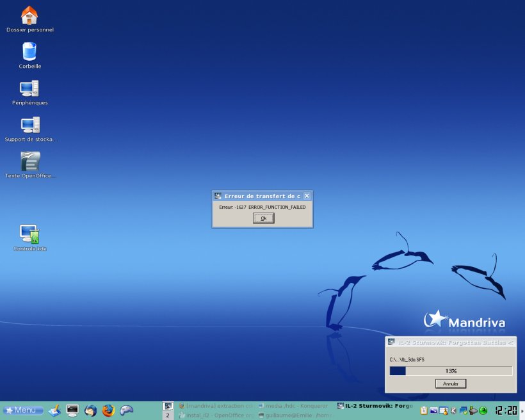Viewport: 525px width, 420px height.
Task: Switch to the instal_il2 - OpenOffice taskbar entry
Action: pyautogui.click(x=216, y=416)
